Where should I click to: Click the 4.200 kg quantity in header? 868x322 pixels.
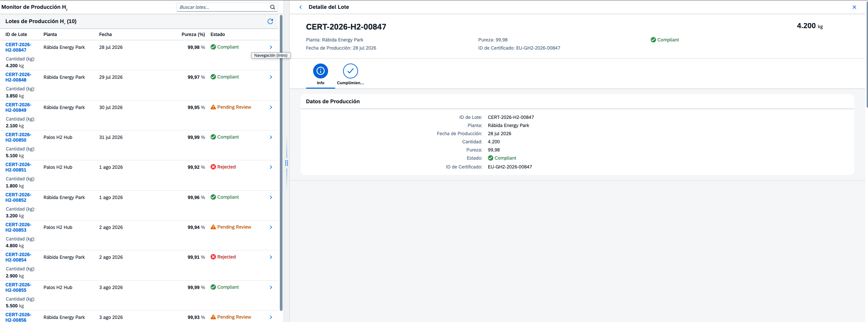810,26
